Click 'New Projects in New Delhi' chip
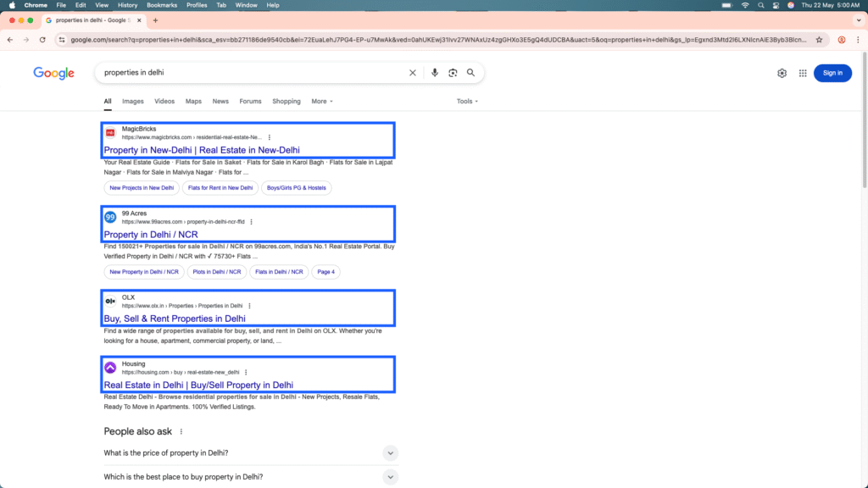This screenshot has height=488, width=868. [x=142, y=188]
